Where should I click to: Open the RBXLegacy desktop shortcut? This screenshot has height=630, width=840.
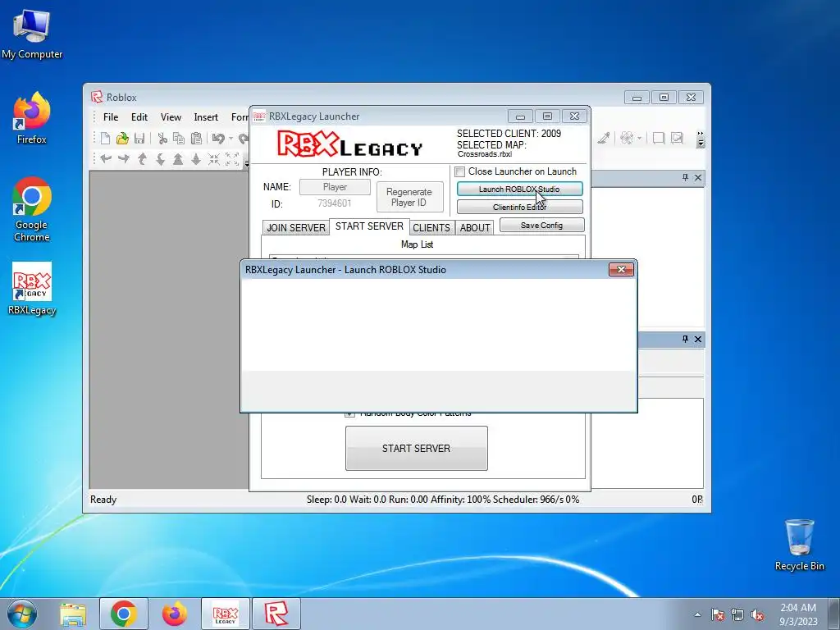point(32,290)
